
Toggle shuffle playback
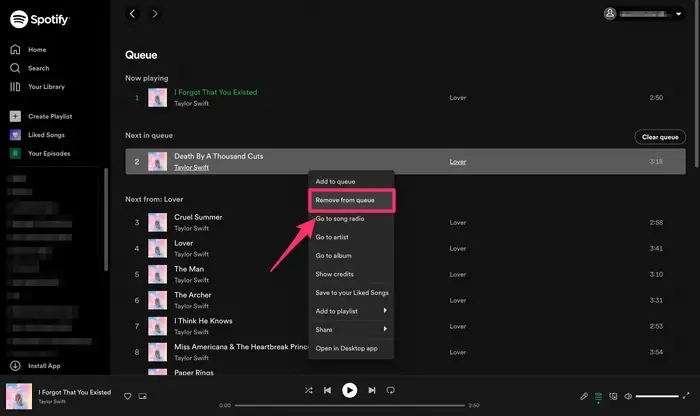[x=308, y=390]
